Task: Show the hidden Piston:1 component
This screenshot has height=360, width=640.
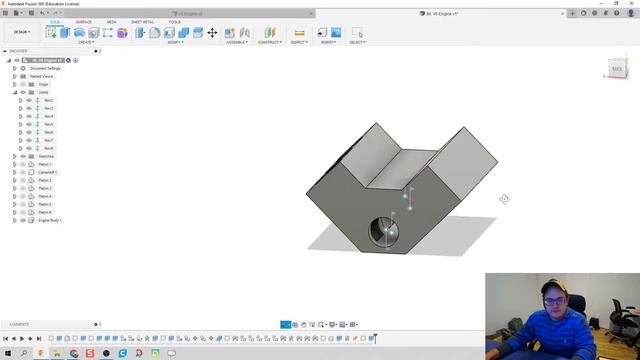Action: (x=23, y=164)
